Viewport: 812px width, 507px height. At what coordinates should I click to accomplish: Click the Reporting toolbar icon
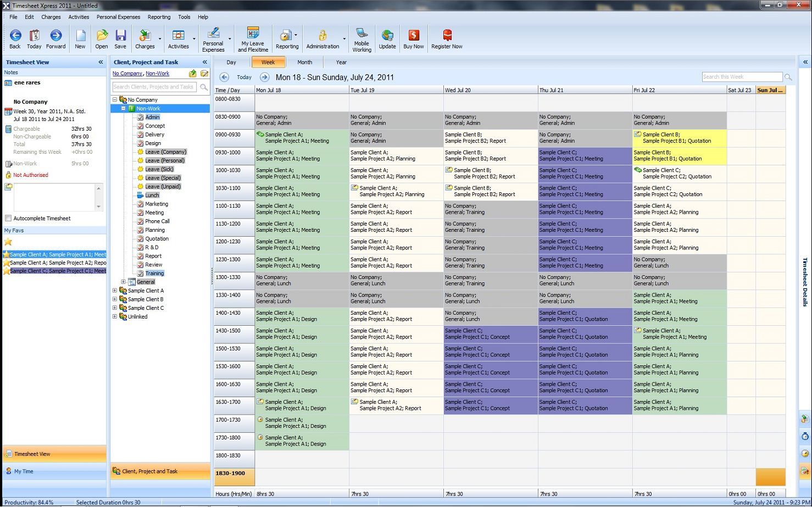point(287,38)
